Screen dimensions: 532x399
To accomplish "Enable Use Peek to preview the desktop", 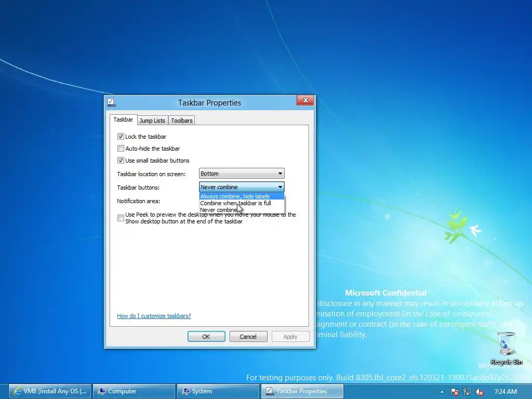I will pos(121,218).
